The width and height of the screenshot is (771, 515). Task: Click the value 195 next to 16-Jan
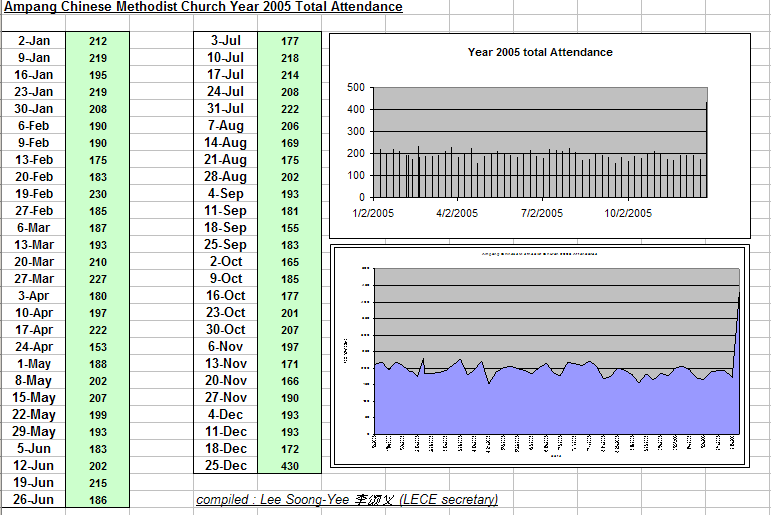click(x=98, y=75)
